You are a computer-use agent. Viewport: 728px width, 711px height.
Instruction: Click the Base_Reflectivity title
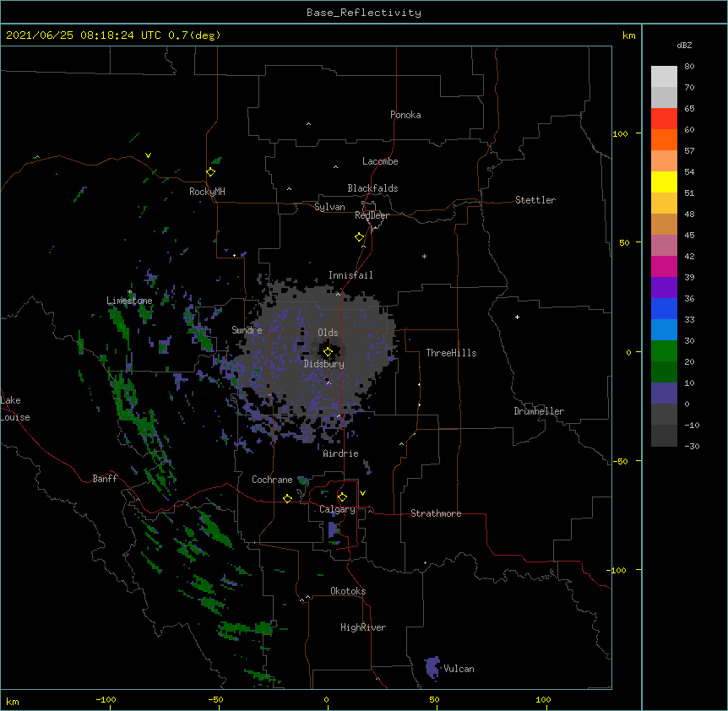click(364, 13)
